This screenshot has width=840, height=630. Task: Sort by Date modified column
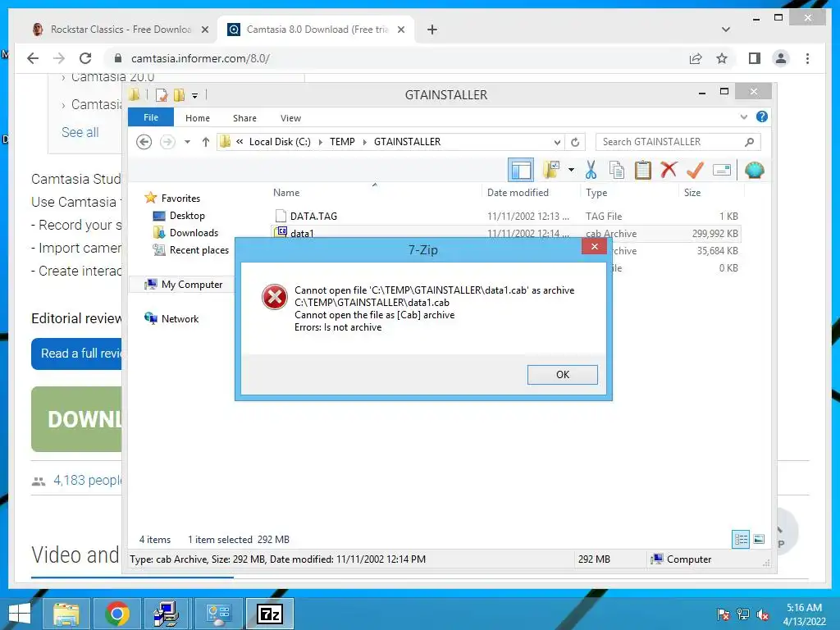click(518, 192)
